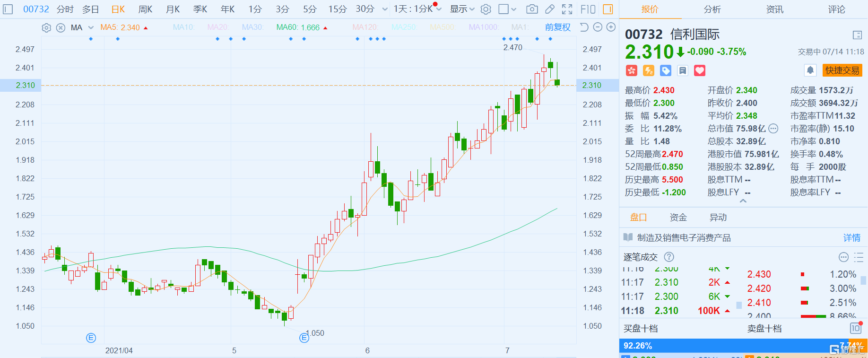The height and width of the screenshot is (358, 868).
Task: Select the 月K monthly chart
Action: 173,9
